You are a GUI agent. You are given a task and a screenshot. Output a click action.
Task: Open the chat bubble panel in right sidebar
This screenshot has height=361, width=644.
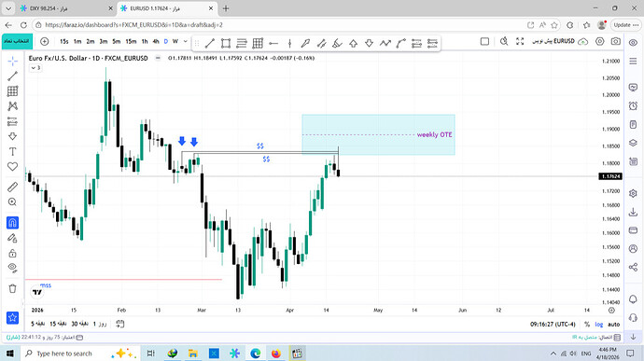point(633,88)
